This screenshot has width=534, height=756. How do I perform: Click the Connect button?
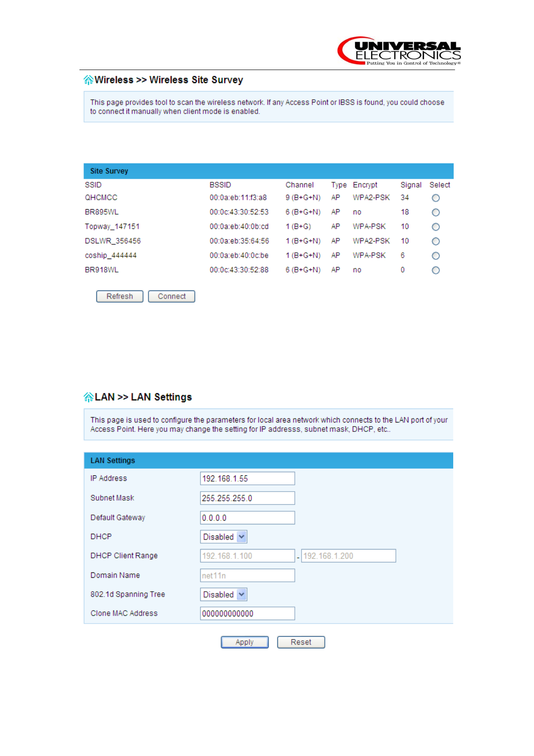[x=171, y=296]
